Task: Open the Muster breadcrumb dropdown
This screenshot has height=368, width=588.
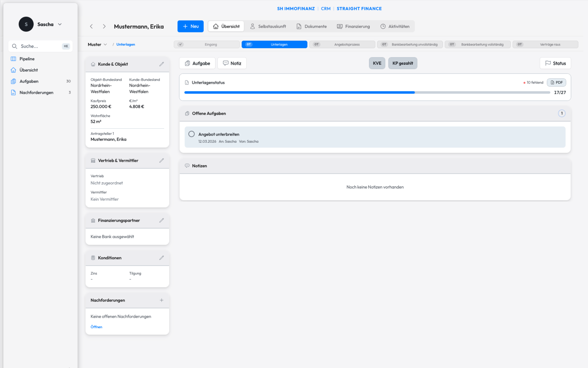Action: click(x=97, y=44)
